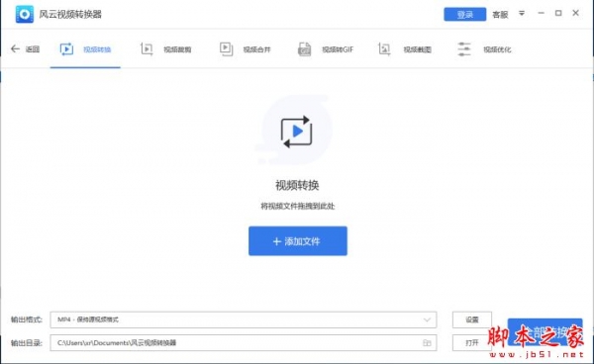Select the 视频转换 tab icon
594x364 pixels.
pyautogui.click(x=66, y=49)
